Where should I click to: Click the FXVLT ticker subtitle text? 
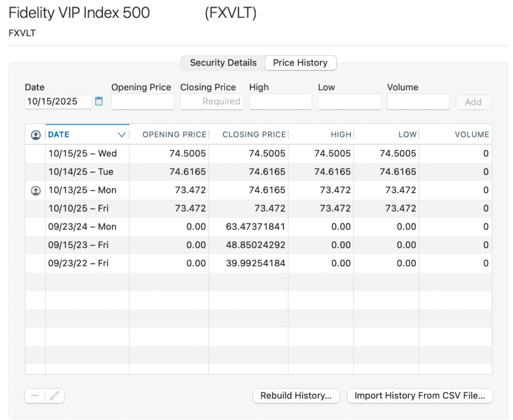pyautogui.click(x=22, y=34)
